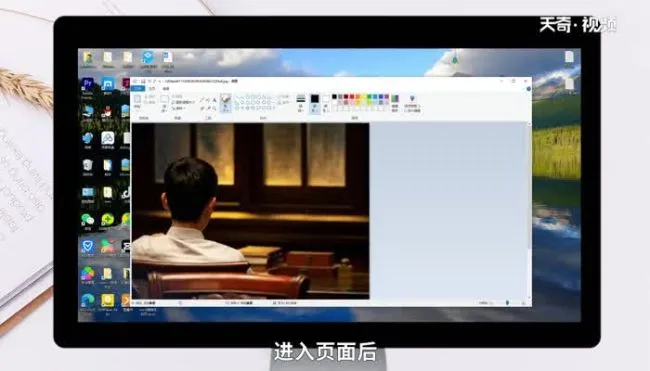
Task: Open the Rotate dropdown in Image group
Action: point(179,108)
